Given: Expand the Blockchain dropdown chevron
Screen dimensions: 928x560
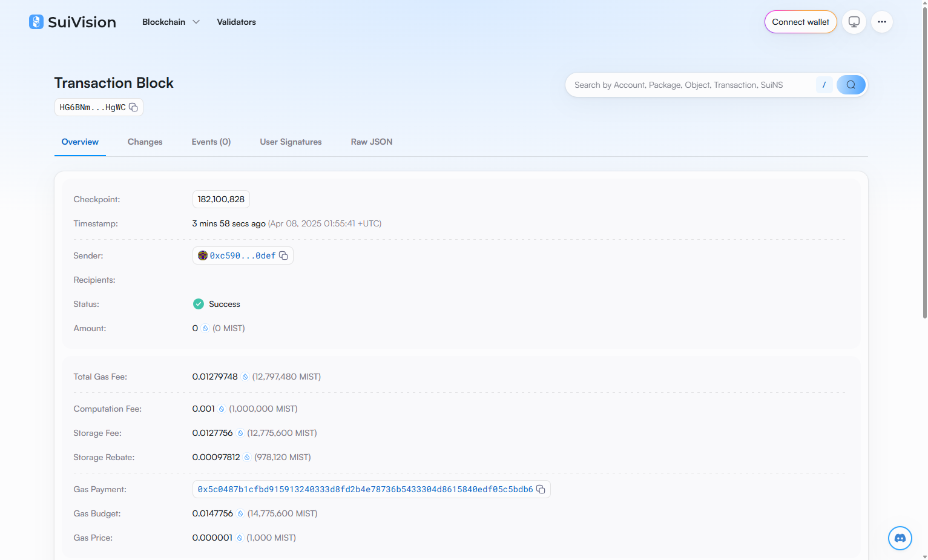Looking at the screenshot, I should (x=196, y=22).
